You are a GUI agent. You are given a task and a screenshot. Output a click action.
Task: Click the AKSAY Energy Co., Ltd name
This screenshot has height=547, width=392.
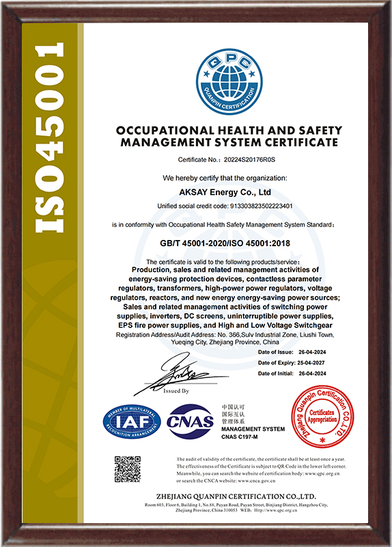click(x=225, y=192)
